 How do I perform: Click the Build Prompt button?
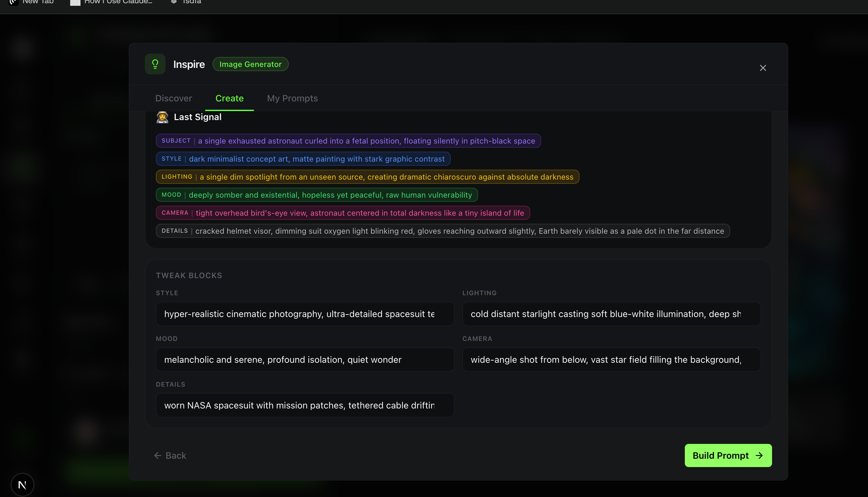[728, 455]
